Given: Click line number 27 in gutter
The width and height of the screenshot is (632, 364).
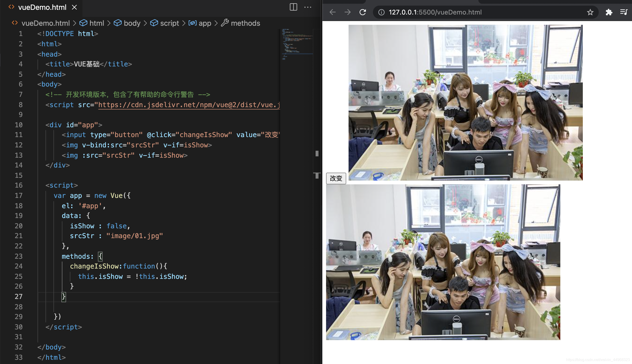Looking at the screenshot, I should pos(19,296).
